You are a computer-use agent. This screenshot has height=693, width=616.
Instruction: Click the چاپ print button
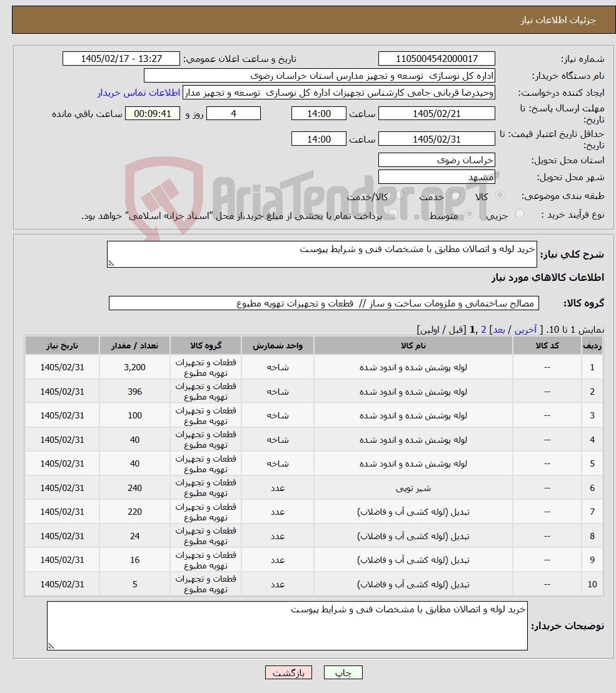(343, 672)
